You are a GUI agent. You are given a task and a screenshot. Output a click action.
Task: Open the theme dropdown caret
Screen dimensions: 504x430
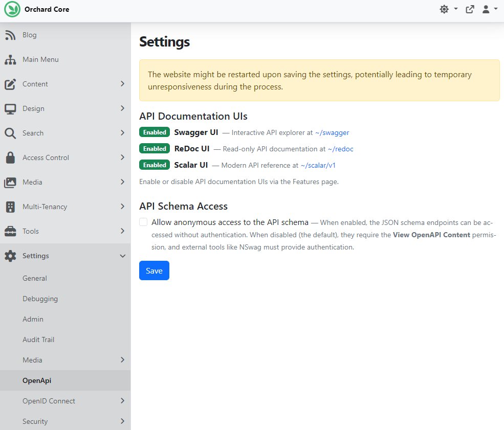[456, 9]
